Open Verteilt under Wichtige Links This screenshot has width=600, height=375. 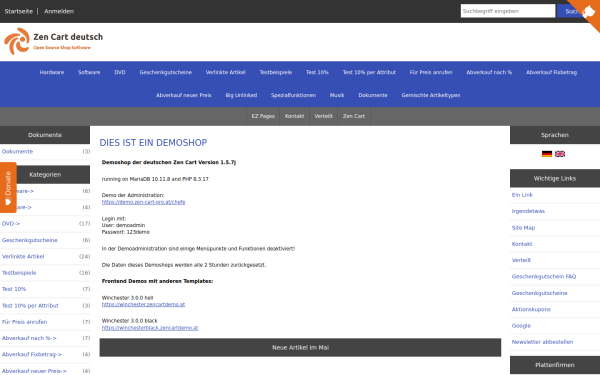(521, 260)
